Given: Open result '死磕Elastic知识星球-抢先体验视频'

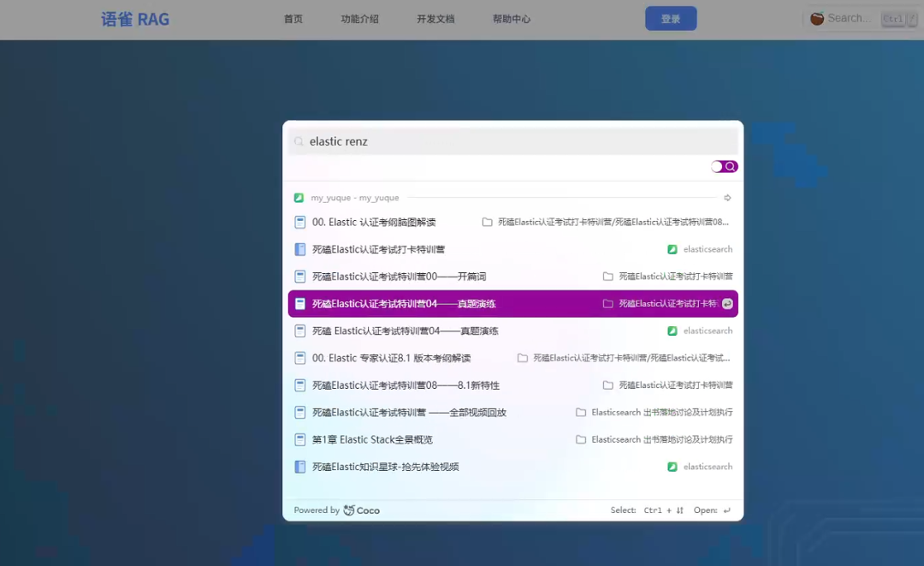Looking at the screenshot, I should point(512,467).
